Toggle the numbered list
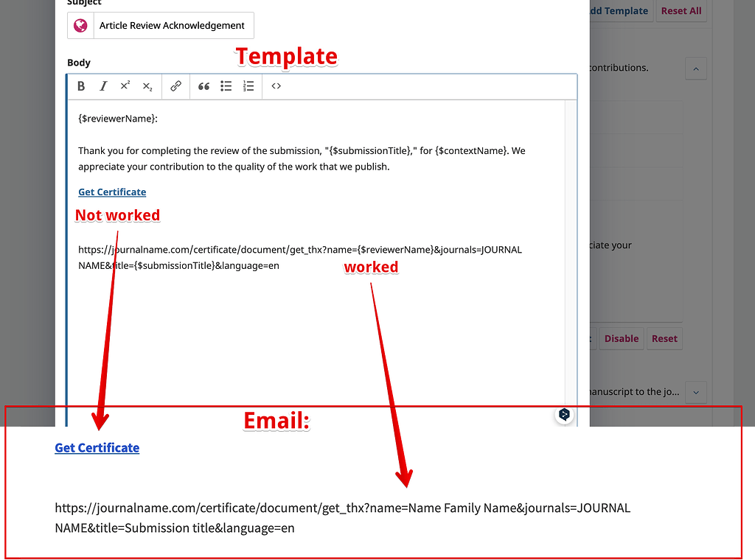Viewport: 755px width, 560px height. (x=248, y=86)
